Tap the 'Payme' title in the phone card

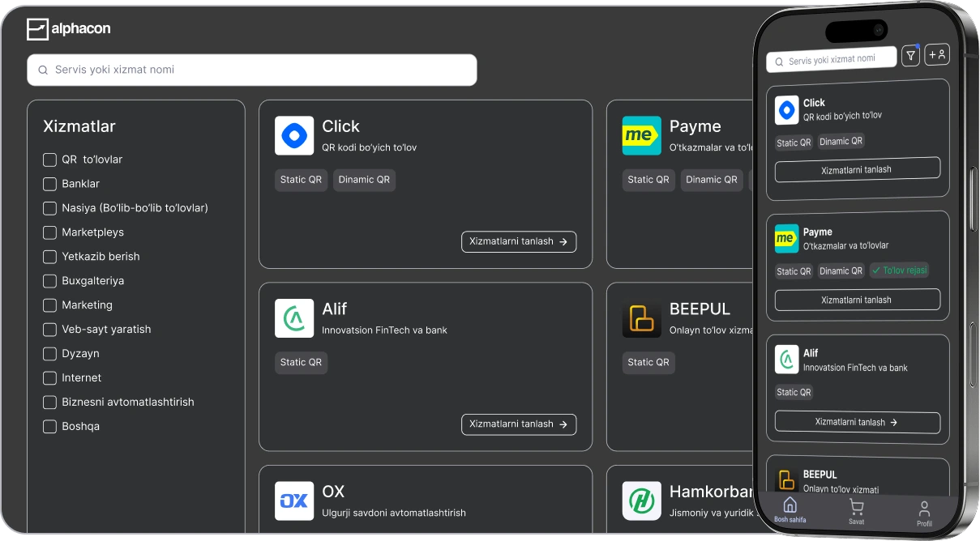click(x=818, y=232)
